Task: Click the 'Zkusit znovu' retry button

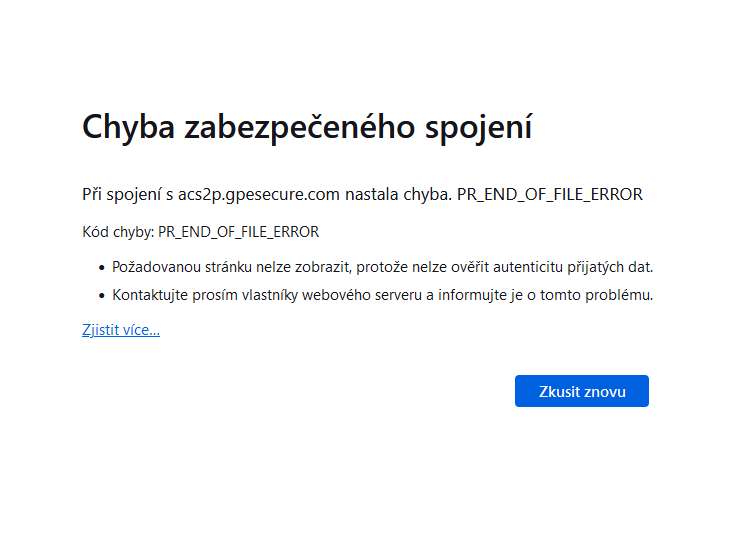Action: pyautogui.click(x=582, y=391)
